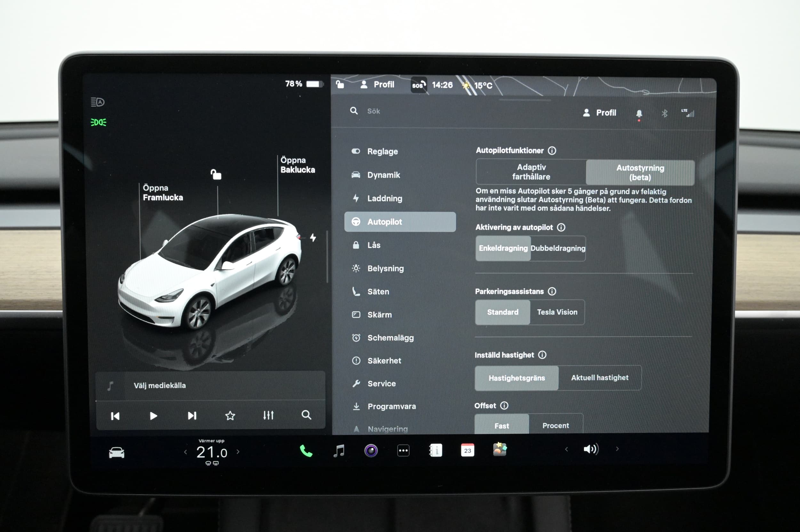Play the media
Screen dimensions: 800x532
click(153, 416)
